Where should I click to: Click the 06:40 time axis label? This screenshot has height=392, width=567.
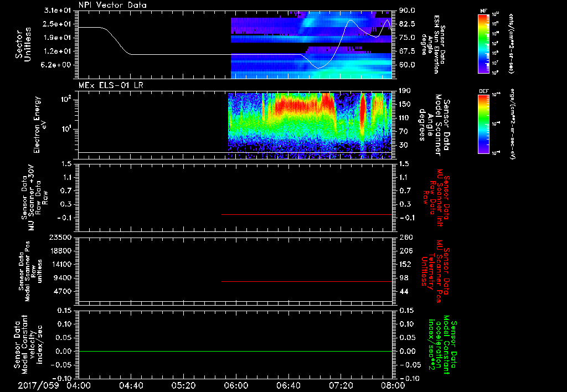pyautogui.click(x=288, y=385)
